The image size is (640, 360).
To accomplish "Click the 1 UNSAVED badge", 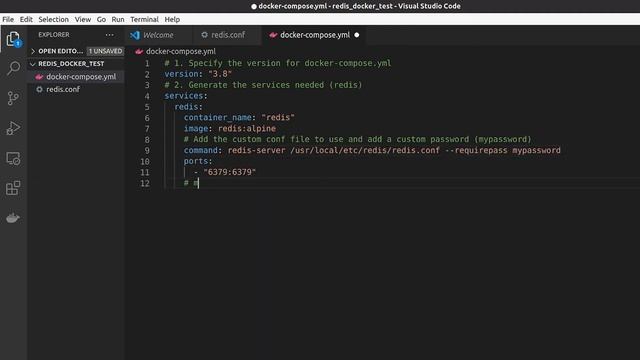I will coord(105,51).
